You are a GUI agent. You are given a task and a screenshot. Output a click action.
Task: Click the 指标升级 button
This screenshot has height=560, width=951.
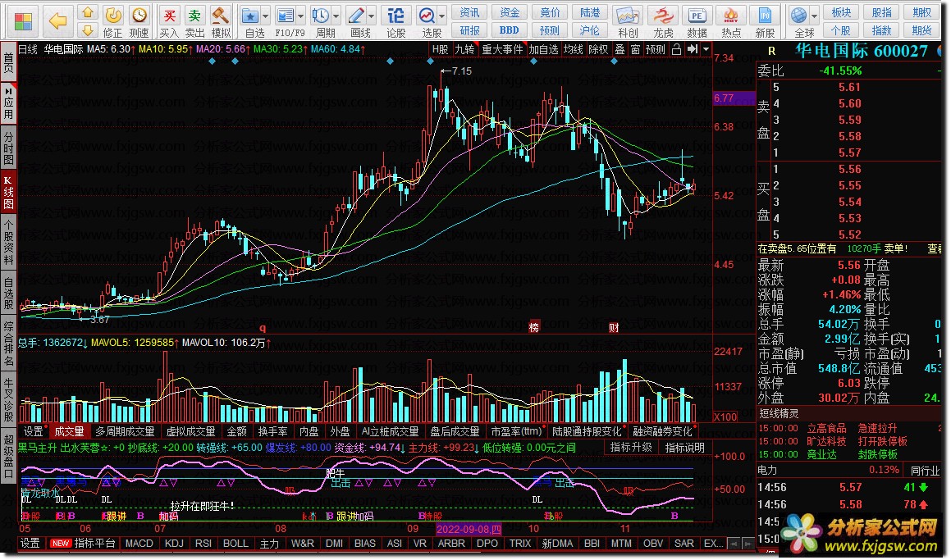coord(631,448)
